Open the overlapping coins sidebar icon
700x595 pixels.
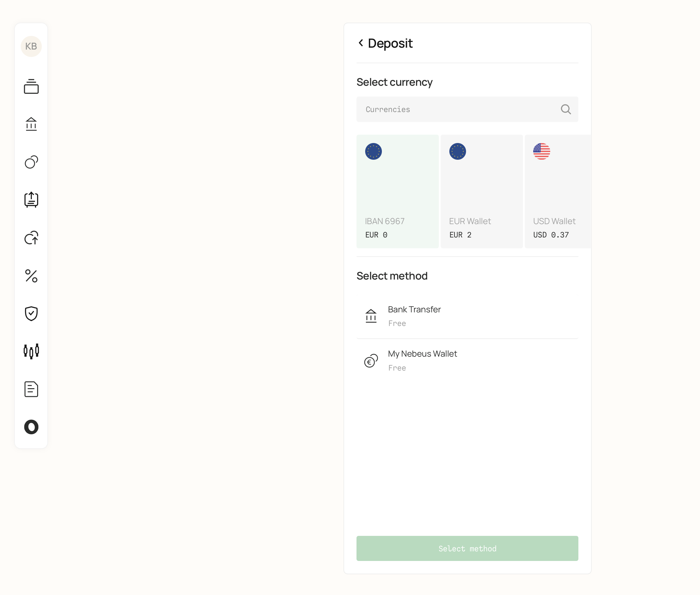31,162
